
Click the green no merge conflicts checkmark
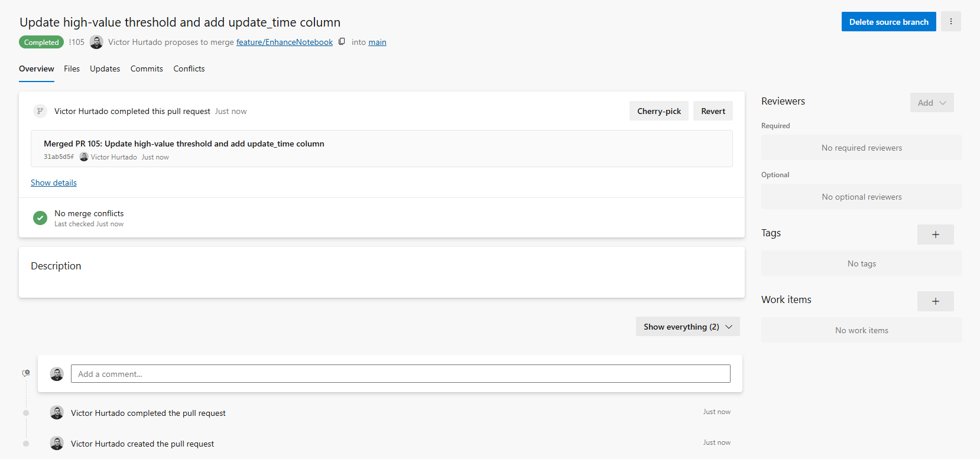click(40, 218)
